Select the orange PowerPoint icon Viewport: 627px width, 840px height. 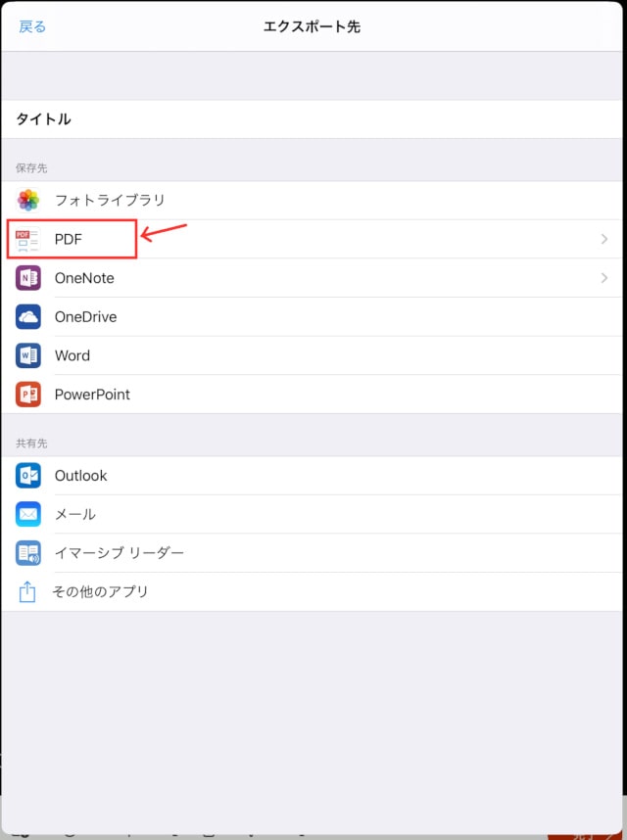(27, 395)
